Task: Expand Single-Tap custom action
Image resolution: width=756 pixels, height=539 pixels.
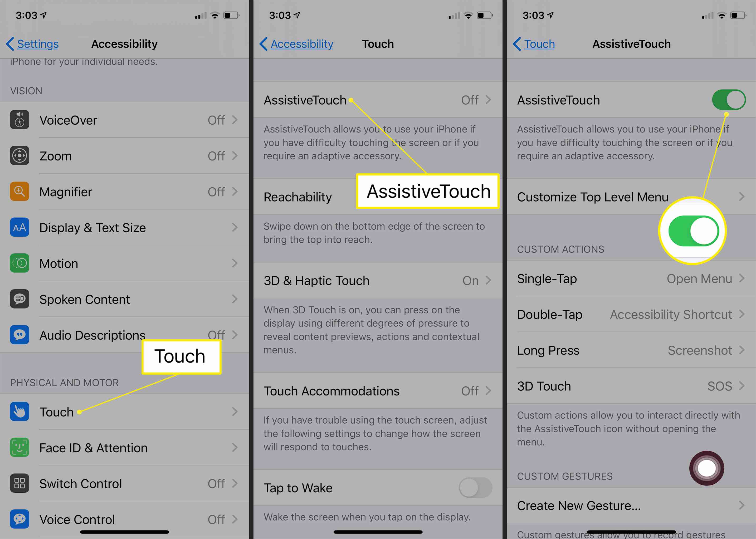Action: coord(630,278)
